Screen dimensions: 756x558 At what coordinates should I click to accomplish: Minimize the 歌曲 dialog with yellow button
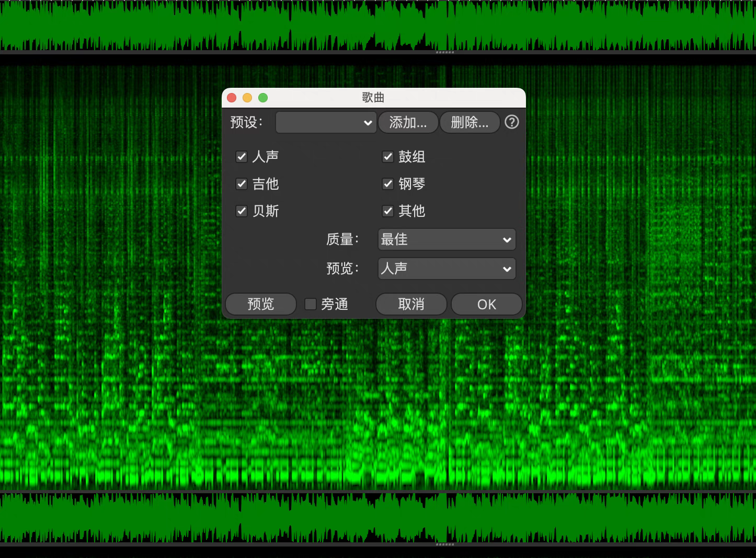click(x=247, y=98)
